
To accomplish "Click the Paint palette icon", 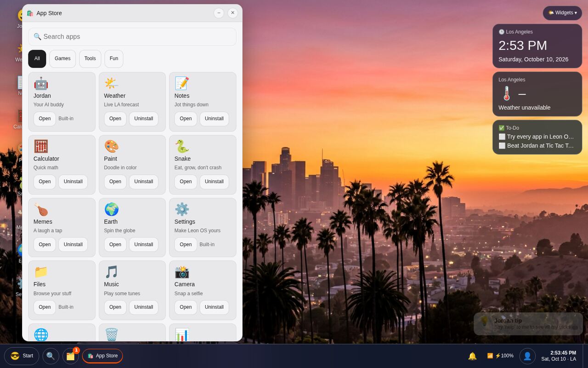I will pyautogui.click(x=111, y=146).
